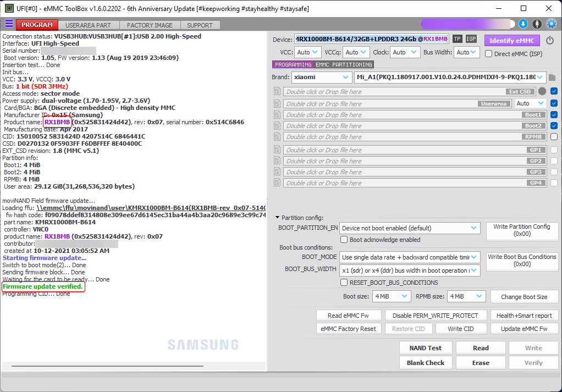Click the log horizontal scrollbar

pos(108,366)
